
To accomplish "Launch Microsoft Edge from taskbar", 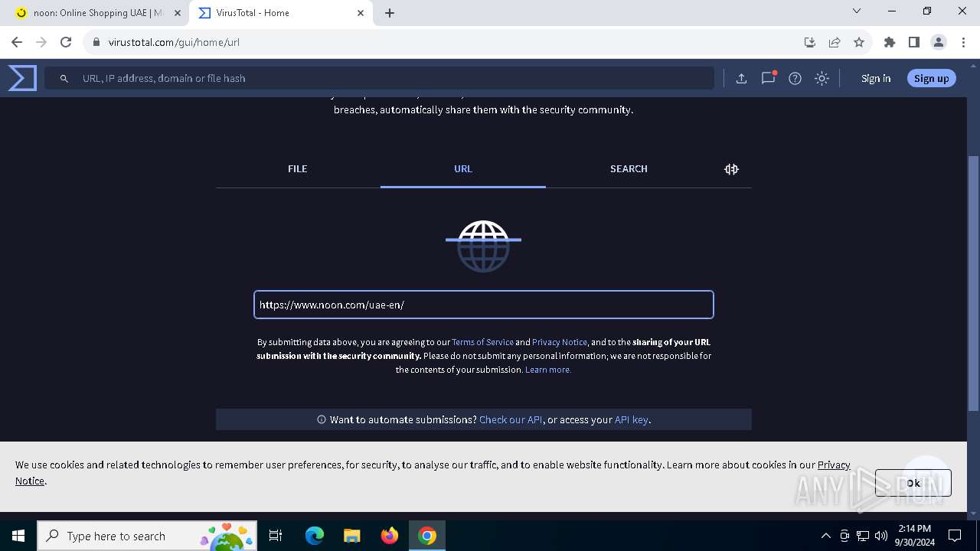I will point(315,536).
